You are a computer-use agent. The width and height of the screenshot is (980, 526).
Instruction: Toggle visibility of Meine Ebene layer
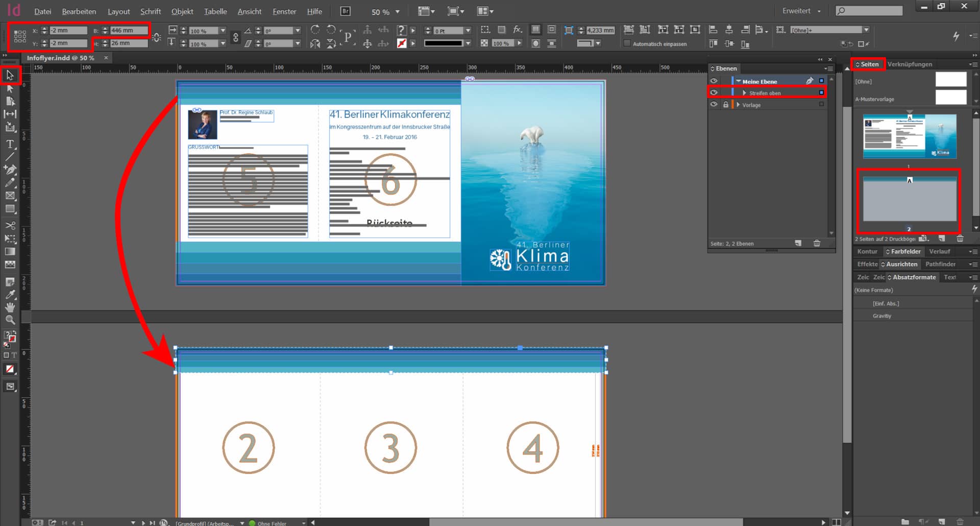714,81
